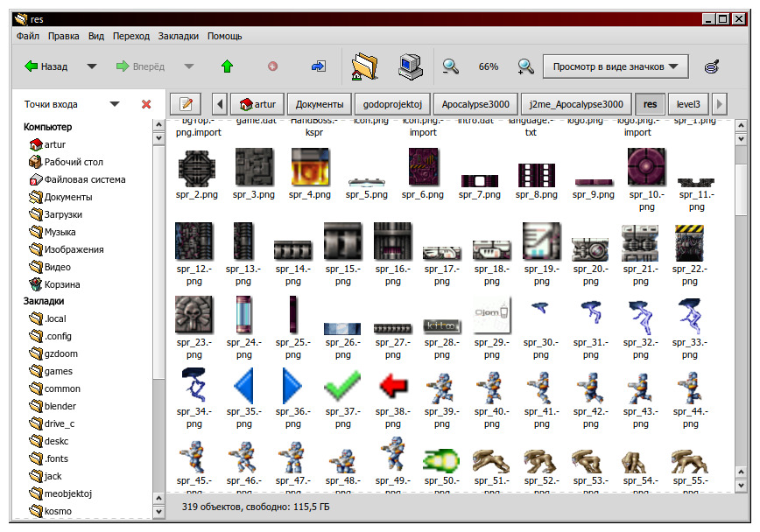Open the 'Правка' menu
760x532 pixels.
pyautogui.click(x=64, y=36)
